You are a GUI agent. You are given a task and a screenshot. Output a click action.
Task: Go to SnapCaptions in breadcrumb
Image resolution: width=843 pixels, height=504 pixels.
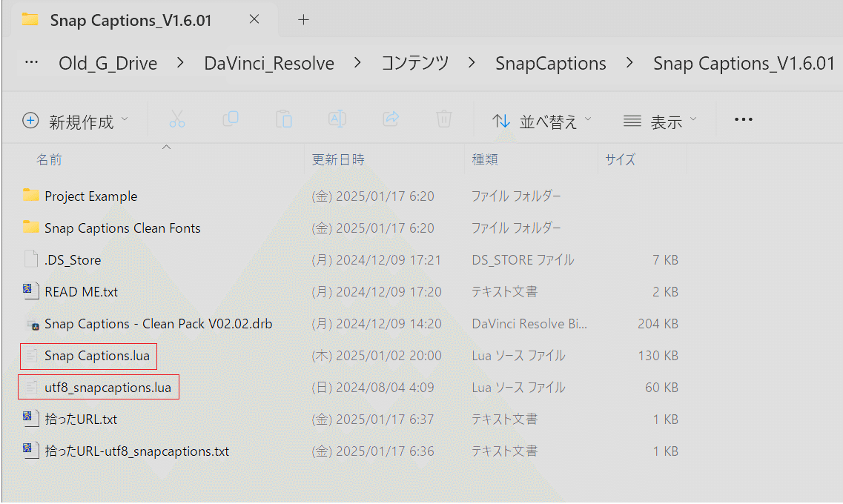click(551, 64)
